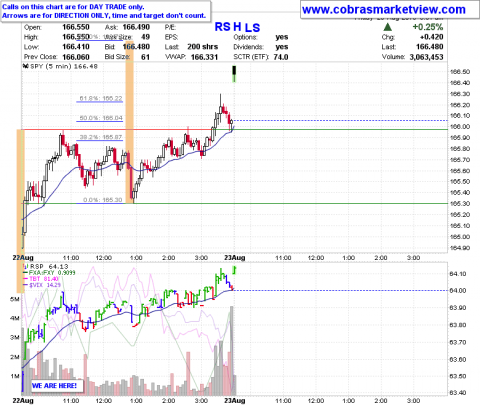Click the 22Aug date marker on volume chart

[23, 400]
